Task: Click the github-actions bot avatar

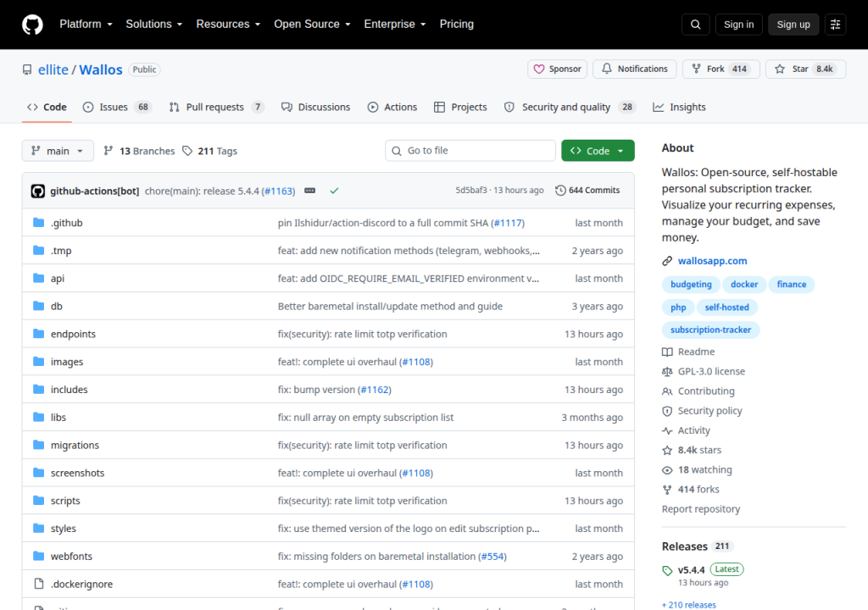Action: click(x=37, y=191)
